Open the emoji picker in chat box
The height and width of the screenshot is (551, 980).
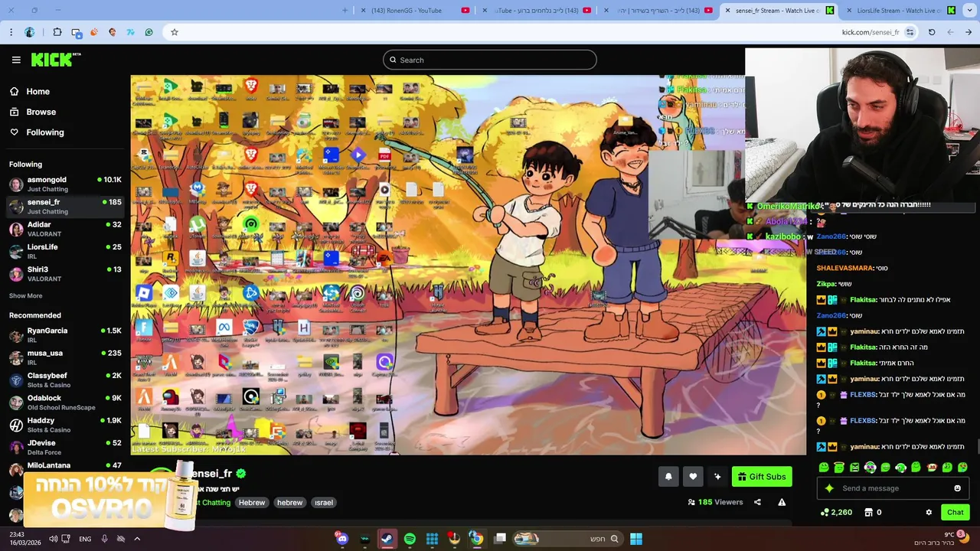[x=957, y=488]
